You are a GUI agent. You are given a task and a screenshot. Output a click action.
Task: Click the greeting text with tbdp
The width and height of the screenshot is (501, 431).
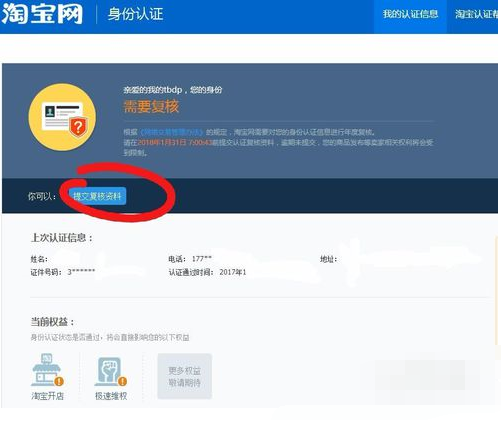pyautogui.click(x=173, y=90)
